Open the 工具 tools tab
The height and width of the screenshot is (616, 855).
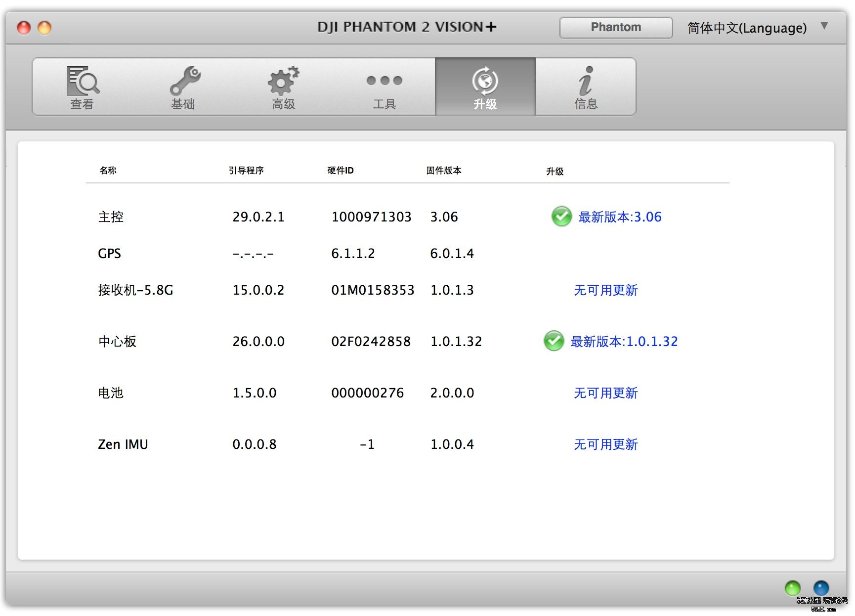coord(385,87)
